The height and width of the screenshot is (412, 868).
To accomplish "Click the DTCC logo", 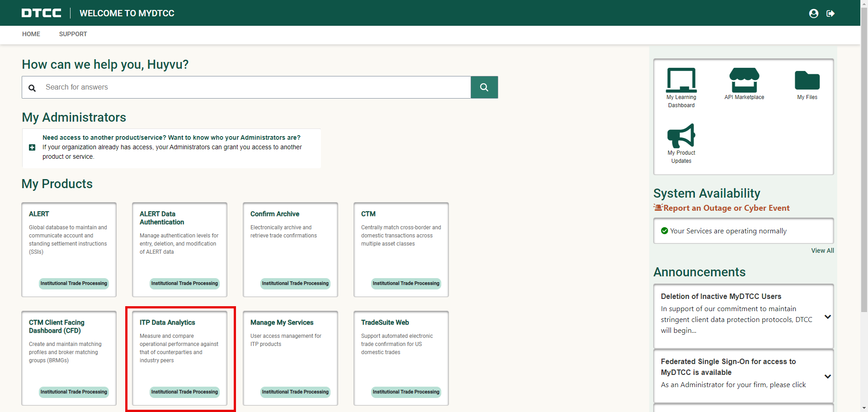I will tap(41, 13).
